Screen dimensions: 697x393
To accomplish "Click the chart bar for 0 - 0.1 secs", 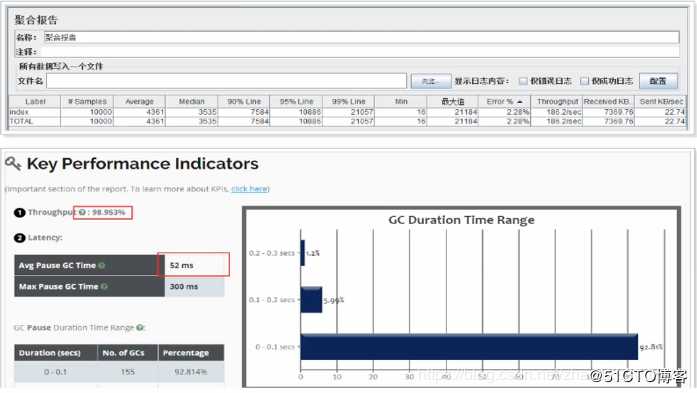I will pos(469,347).
